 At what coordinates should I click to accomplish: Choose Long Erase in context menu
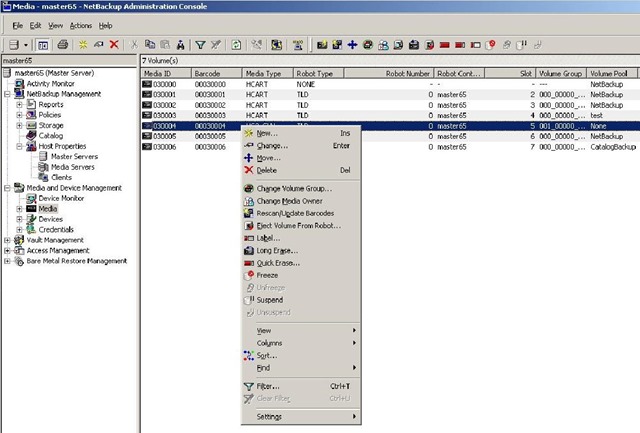click(x=301, y=251)
